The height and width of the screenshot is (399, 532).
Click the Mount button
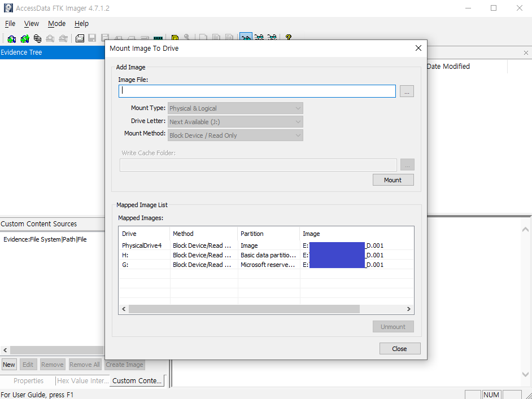click(x=393, y=180)
